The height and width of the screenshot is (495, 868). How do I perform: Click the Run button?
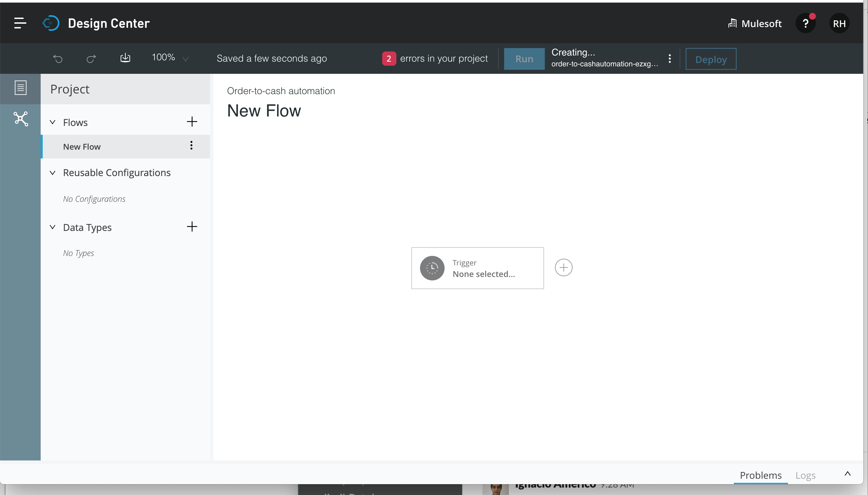tap(524, 59)
